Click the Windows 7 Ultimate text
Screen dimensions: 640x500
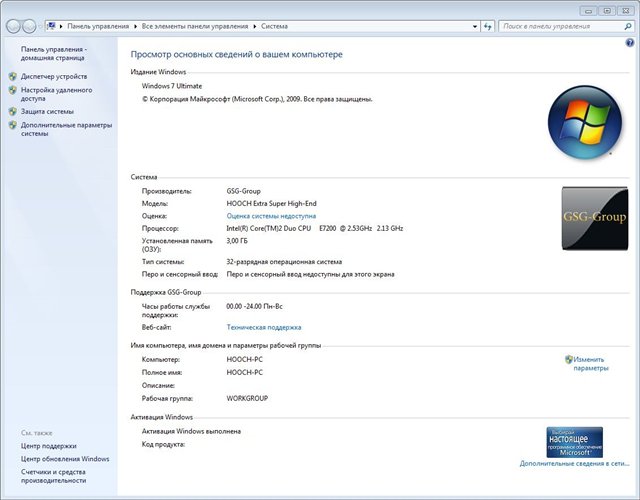pos(172,86)
